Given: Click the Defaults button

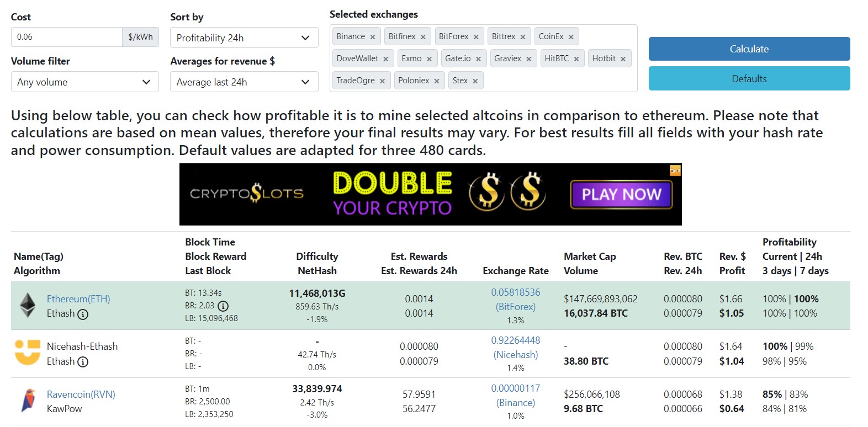Looking at the screenshot, I should pos(749,78).
